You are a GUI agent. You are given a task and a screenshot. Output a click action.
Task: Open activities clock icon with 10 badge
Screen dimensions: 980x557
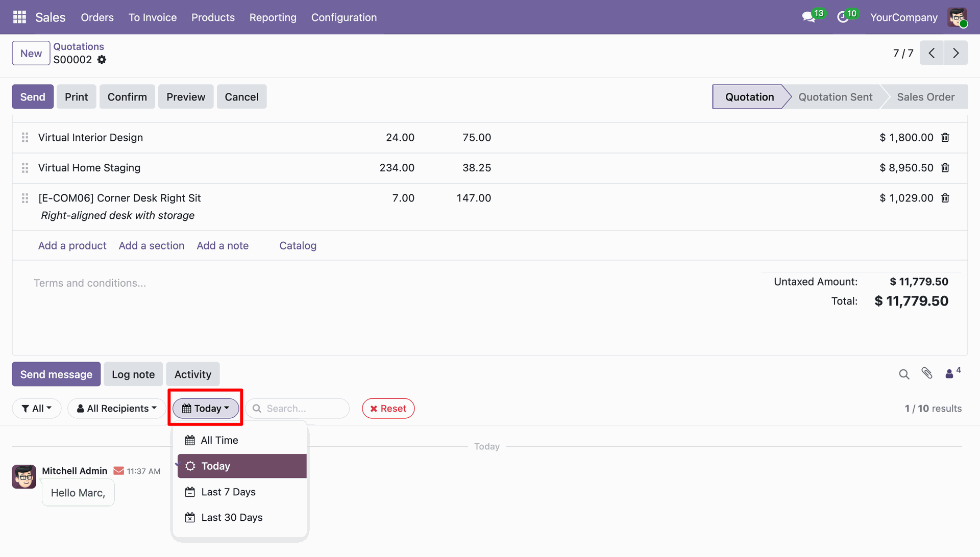[x=843, y=17]
